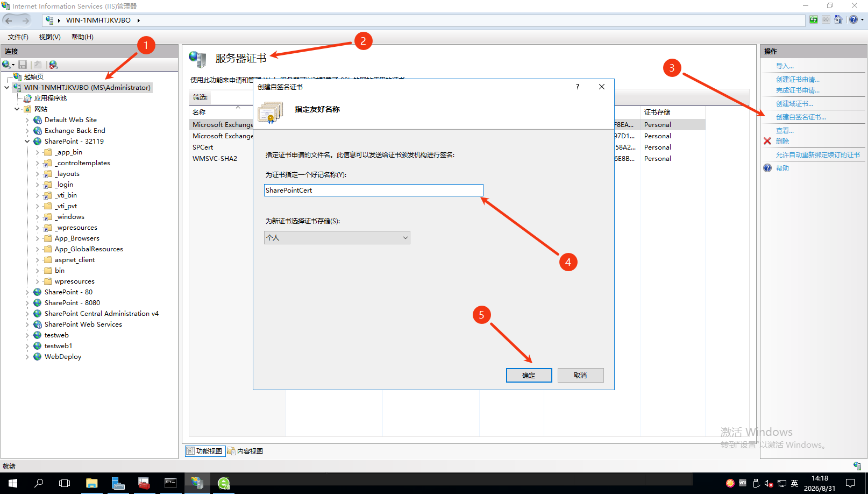
Task: Click the 导入... action link
Action: pyautogui.click(x=785, y=66)
